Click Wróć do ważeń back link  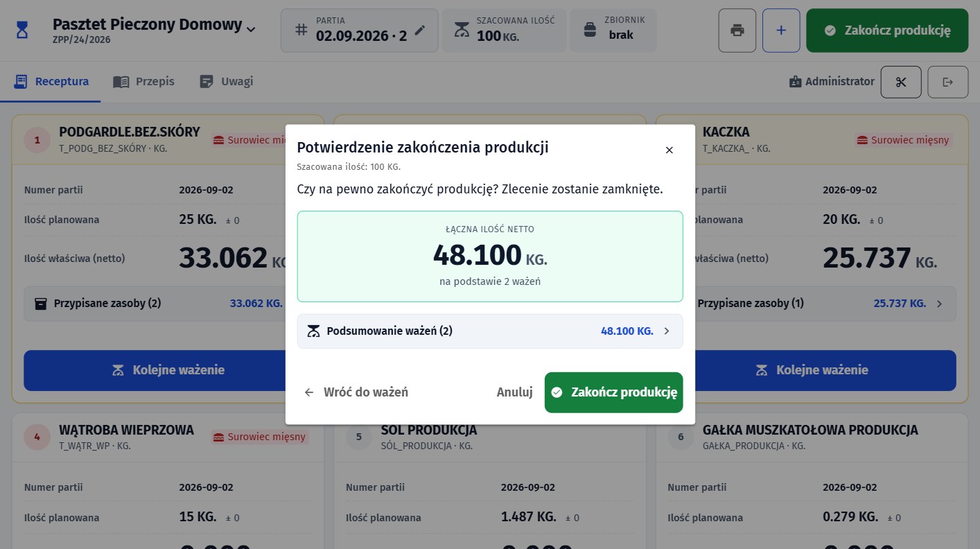[x=356, y=392]
